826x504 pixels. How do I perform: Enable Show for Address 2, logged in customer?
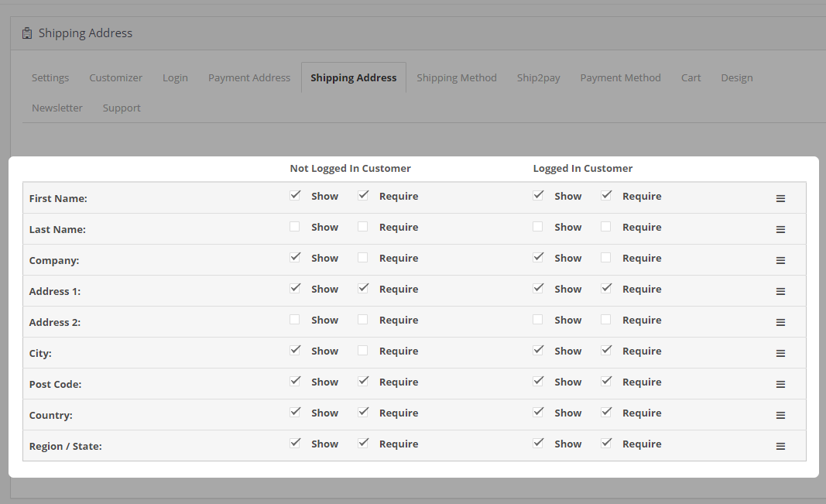pos(538,320)
